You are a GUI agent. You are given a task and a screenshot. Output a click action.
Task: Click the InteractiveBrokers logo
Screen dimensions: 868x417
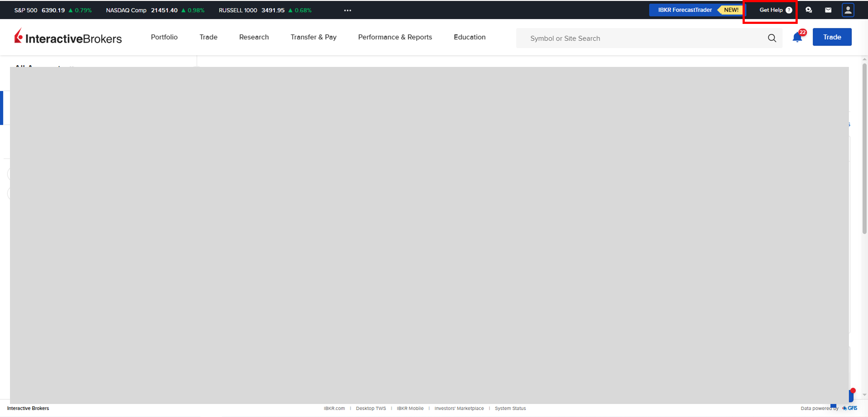[x=68, y=37]
